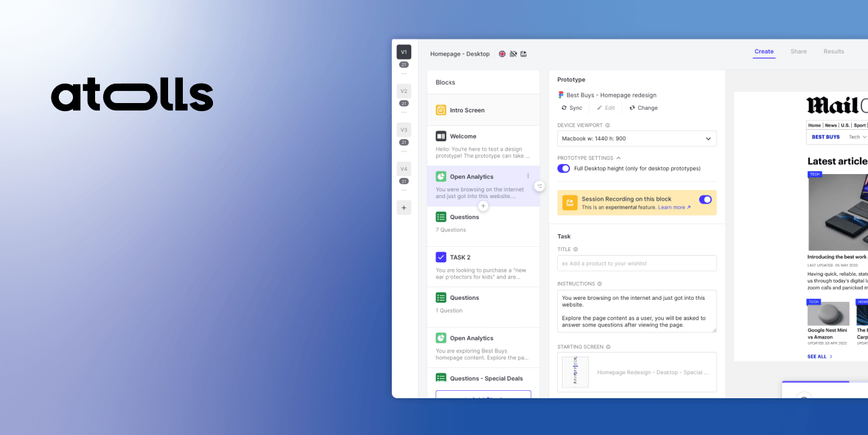The image size is (868, 435).
Task: Add a new variant with plus button
Action: (404, 207)
